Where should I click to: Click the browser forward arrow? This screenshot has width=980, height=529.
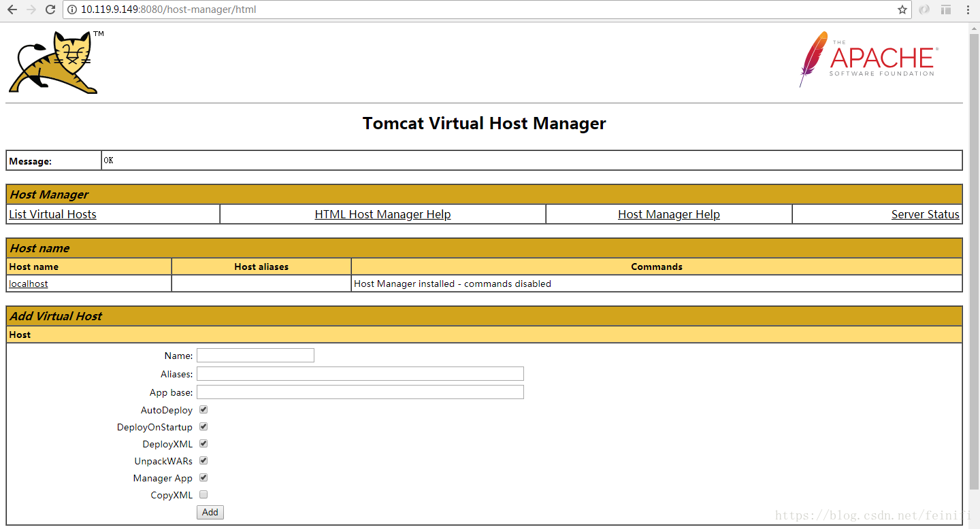31,10
